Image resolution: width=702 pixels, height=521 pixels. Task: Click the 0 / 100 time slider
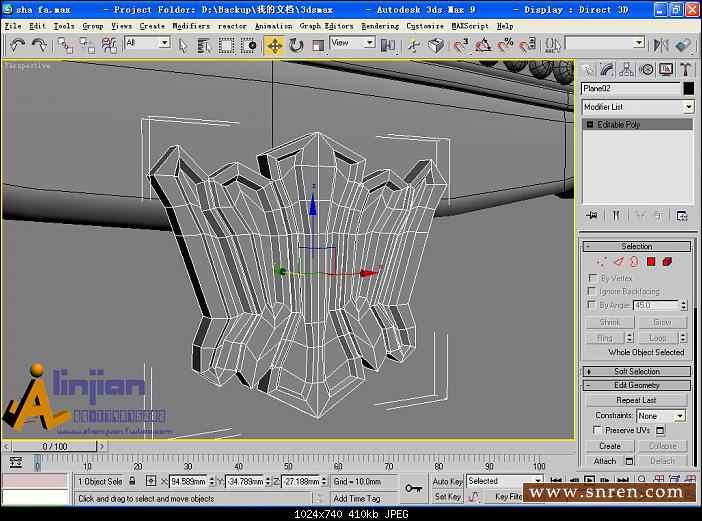pos(55,446)
